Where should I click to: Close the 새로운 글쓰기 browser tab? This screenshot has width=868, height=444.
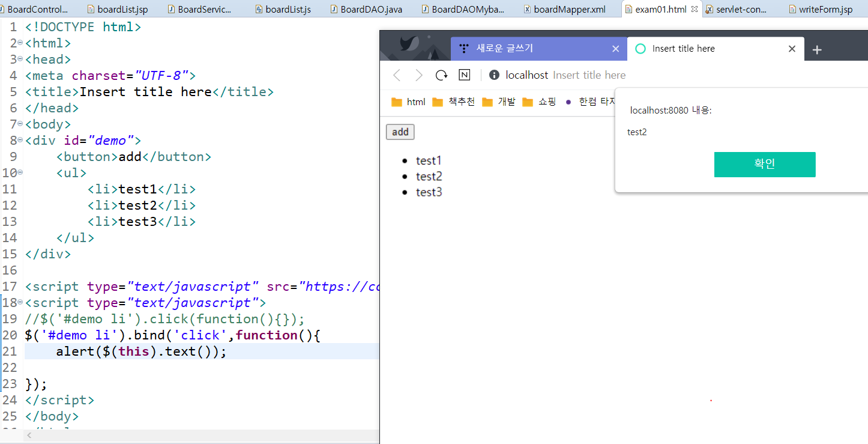point(615,49)
